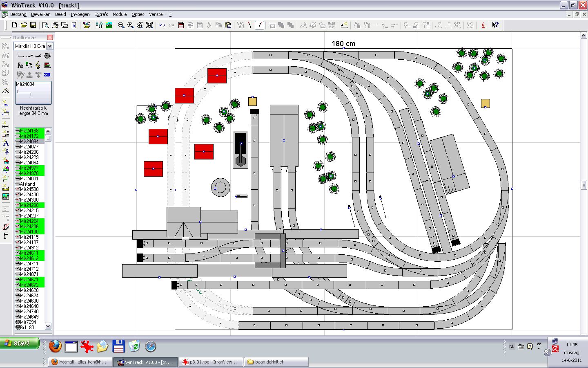Click the zoom out magnifier icon

pos(121,25)
